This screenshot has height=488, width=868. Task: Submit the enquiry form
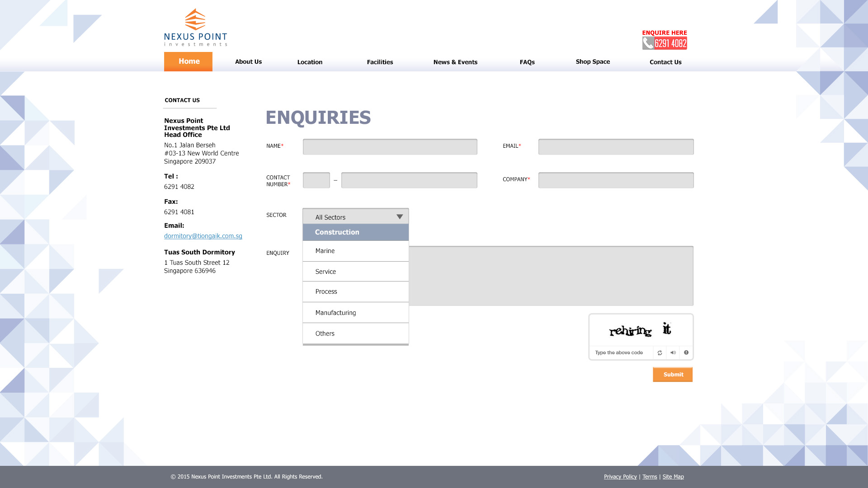[x=673, y=374]
